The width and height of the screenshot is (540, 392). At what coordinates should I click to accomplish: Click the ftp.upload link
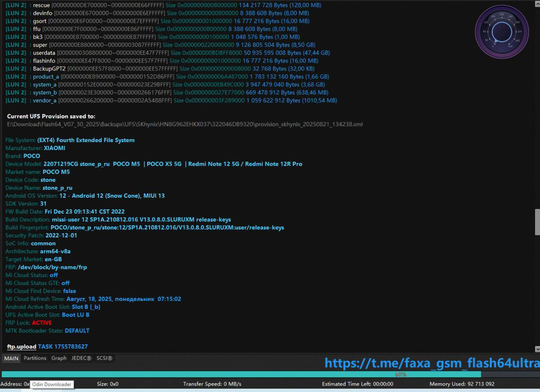tap(22, 346)
